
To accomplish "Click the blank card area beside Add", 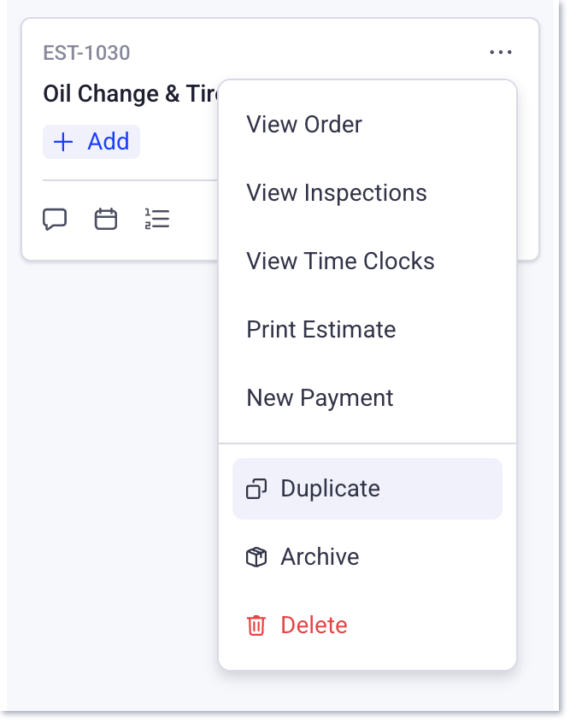I will click(x=179, y=142).
